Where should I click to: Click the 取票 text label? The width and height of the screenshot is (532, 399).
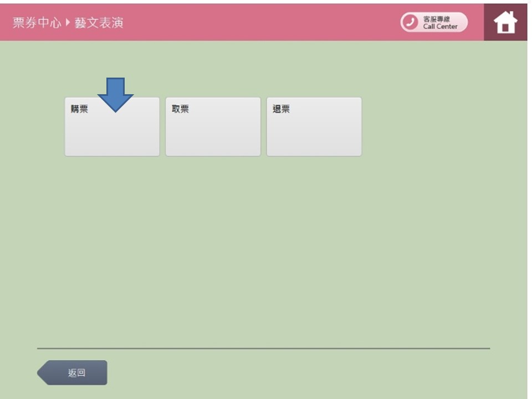click(180, 109)
